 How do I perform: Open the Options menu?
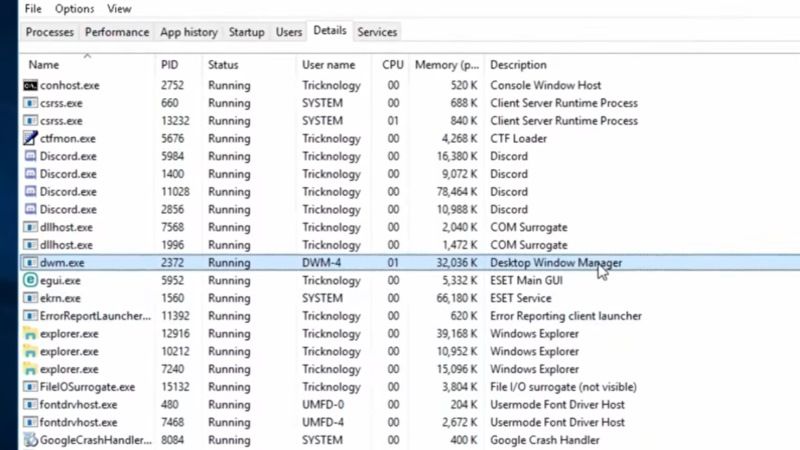pyautogui.click(x=74, y=9)
